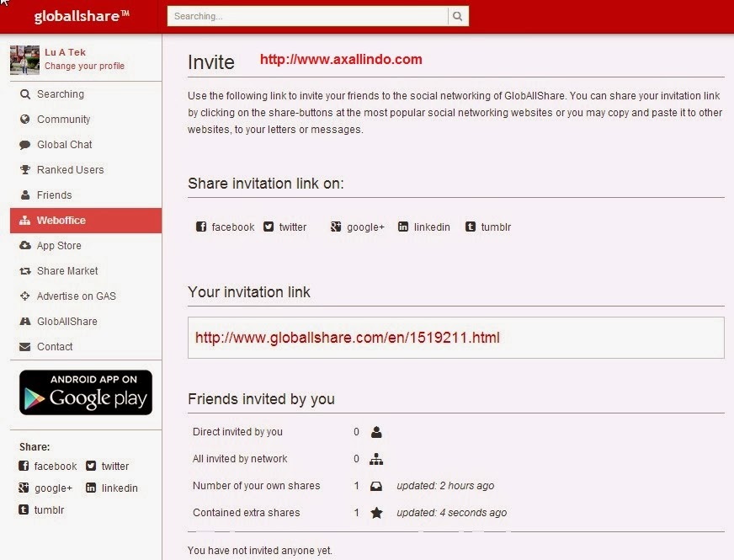This screenshot has width=734, height=560.
Task: Click the person icon beside Friends
Action: click(x=25, y=195)
